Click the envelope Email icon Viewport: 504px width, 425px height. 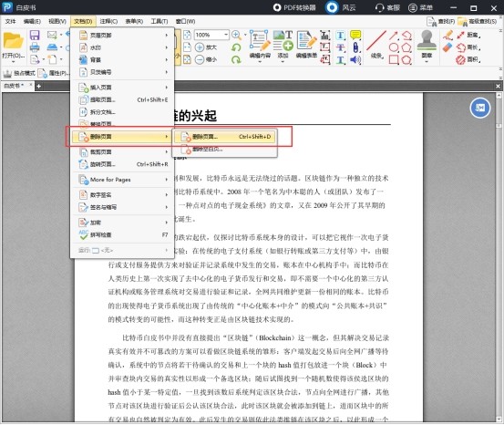pyautogui.click(x=52, y=35)
